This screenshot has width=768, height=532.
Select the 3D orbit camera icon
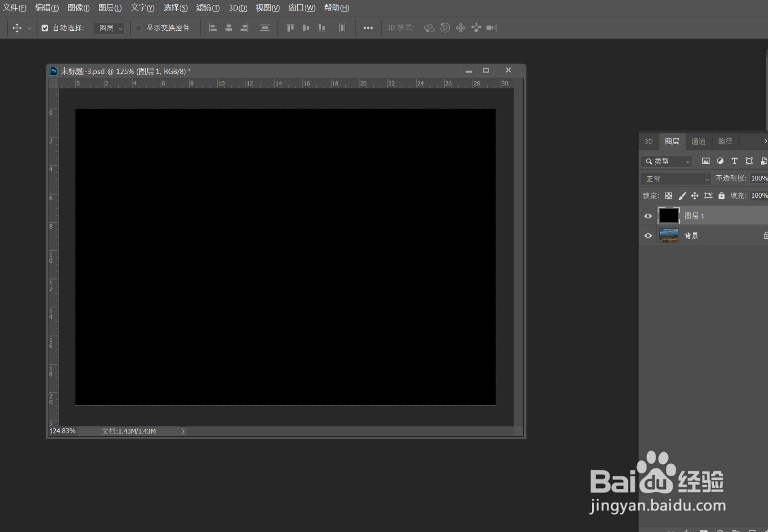[x=429, y=28]
